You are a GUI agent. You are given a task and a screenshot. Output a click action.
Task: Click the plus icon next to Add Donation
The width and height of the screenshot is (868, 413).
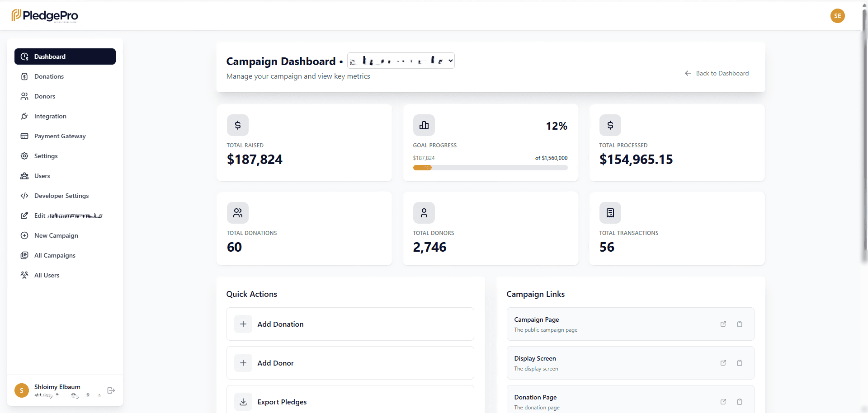click(243, 324)
